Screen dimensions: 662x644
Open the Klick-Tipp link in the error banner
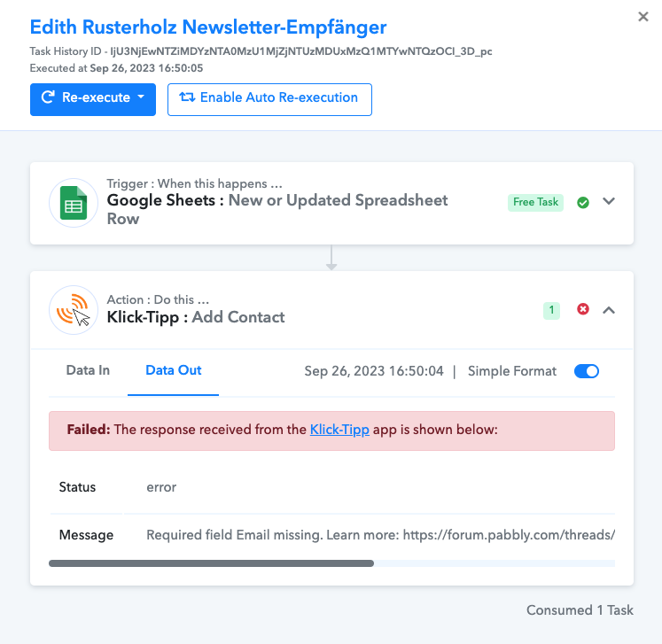click(x=339, y=430)
